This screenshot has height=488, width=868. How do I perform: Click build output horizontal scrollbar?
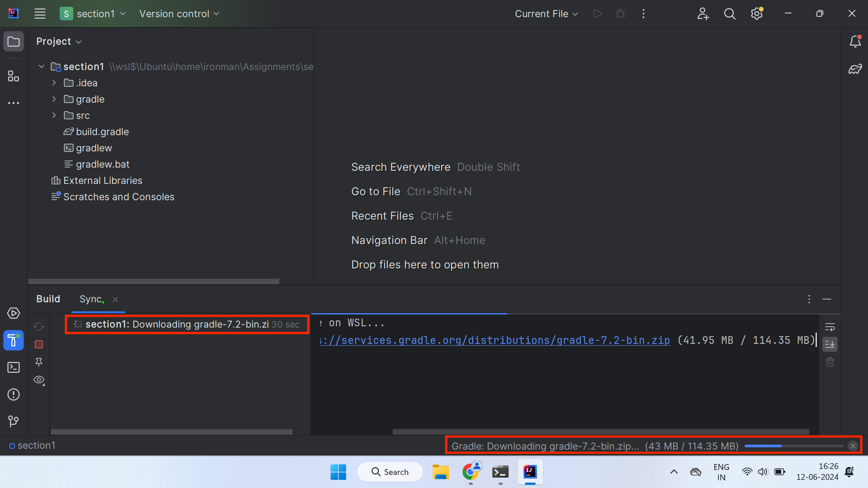point(601,432)
